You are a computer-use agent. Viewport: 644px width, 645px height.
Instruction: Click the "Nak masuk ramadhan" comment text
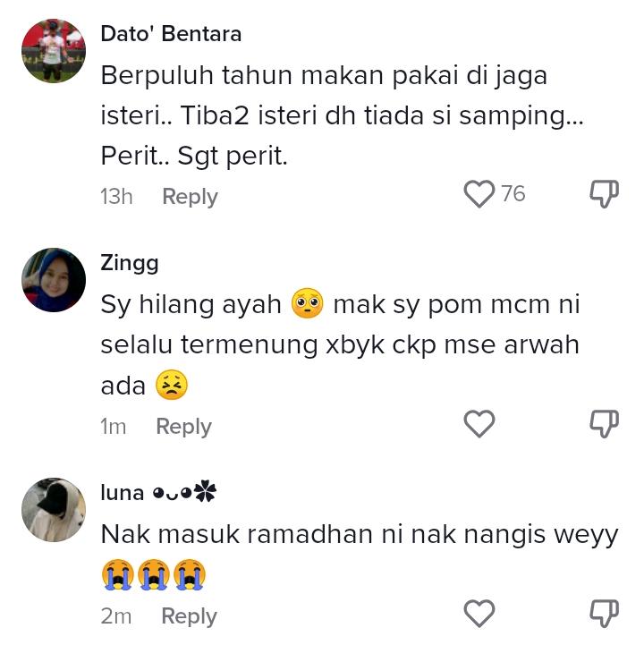coord(360,534)
